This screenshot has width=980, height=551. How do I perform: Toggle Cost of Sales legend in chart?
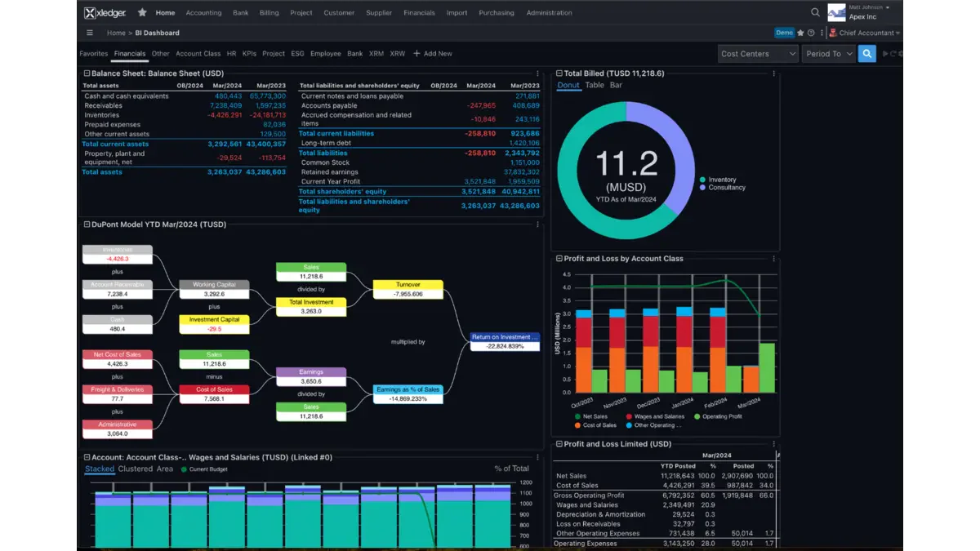595,425
